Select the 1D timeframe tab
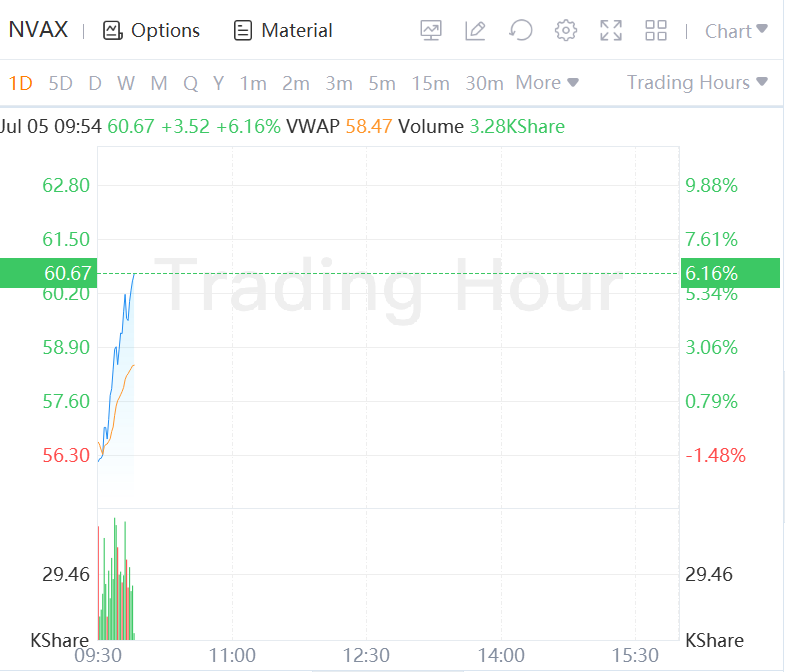785x672 pixels. pyautogui.click(x=20, y=83)
